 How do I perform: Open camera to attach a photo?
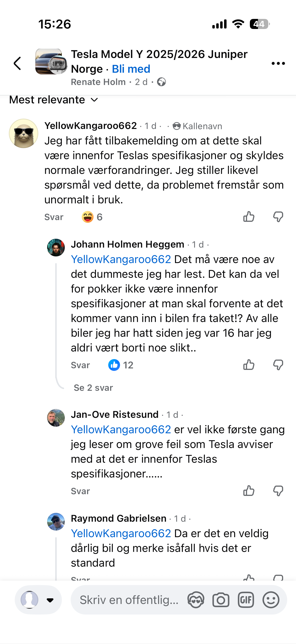(x=221, y=600)
